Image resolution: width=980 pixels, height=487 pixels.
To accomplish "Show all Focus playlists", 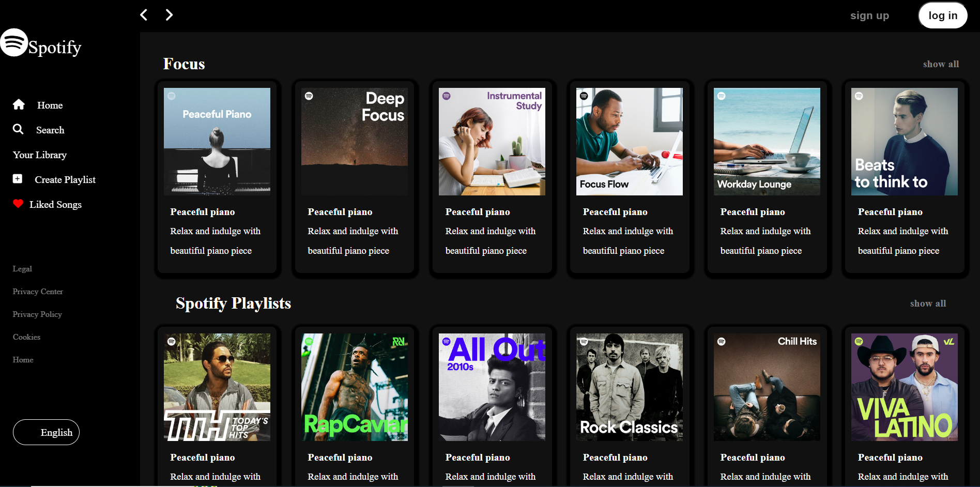I will (941, 64).
